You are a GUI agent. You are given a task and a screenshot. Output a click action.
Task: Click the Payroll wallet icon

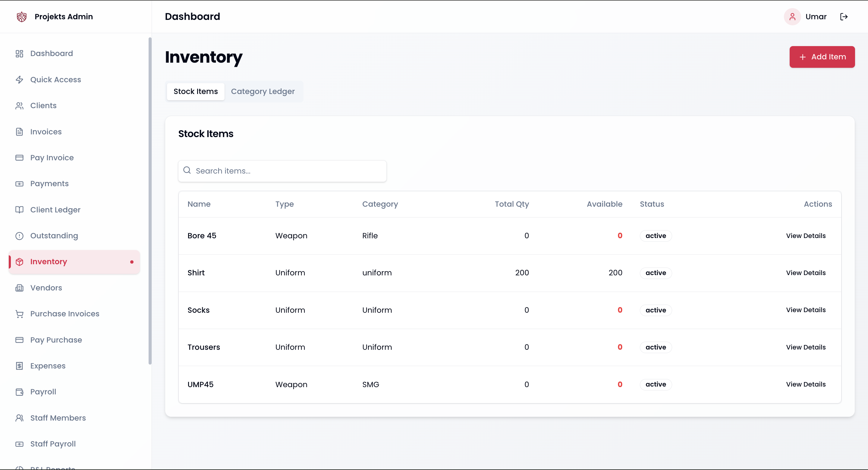click(19, 392)
